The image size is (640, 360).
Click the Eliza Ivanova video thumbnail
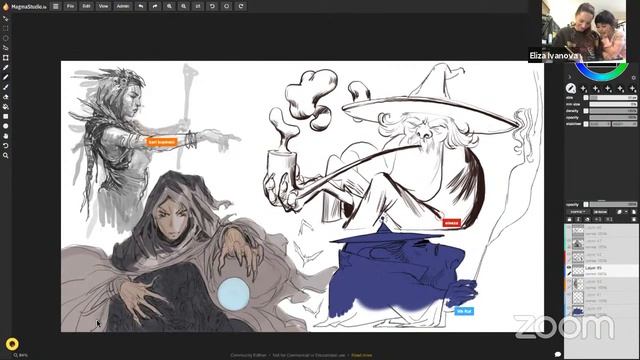[584, 31]
